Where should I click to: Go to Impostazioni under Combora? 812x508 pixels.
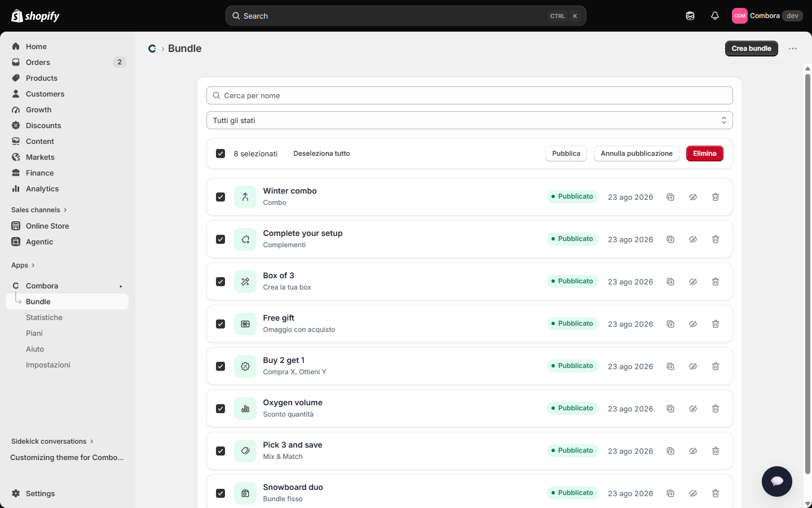[x=48, y=365]
